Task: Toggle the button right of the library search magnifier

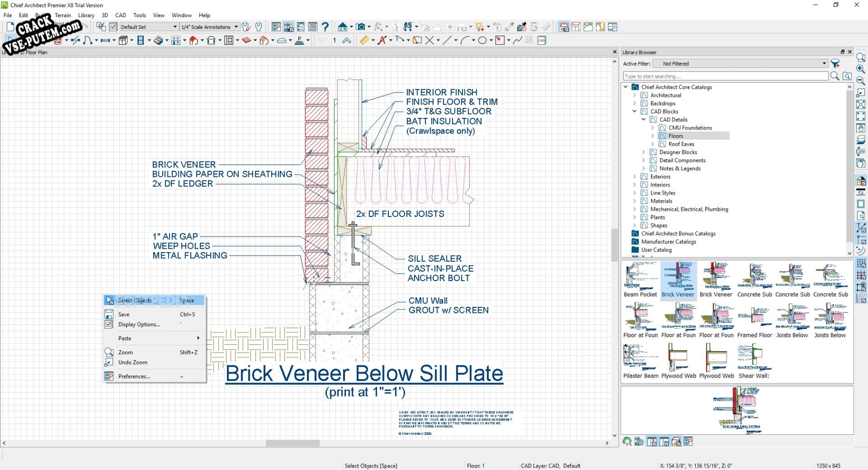Action: [847, 76]
